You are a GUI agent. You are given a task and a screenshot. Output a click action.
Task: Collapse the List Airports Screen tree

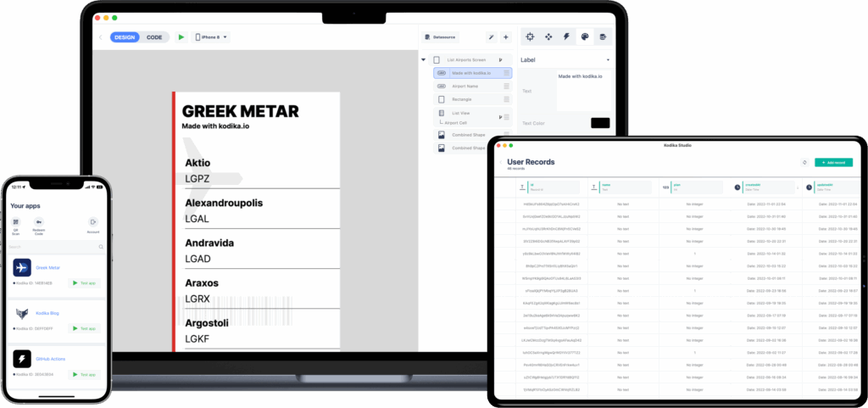[x=424, y=59]
